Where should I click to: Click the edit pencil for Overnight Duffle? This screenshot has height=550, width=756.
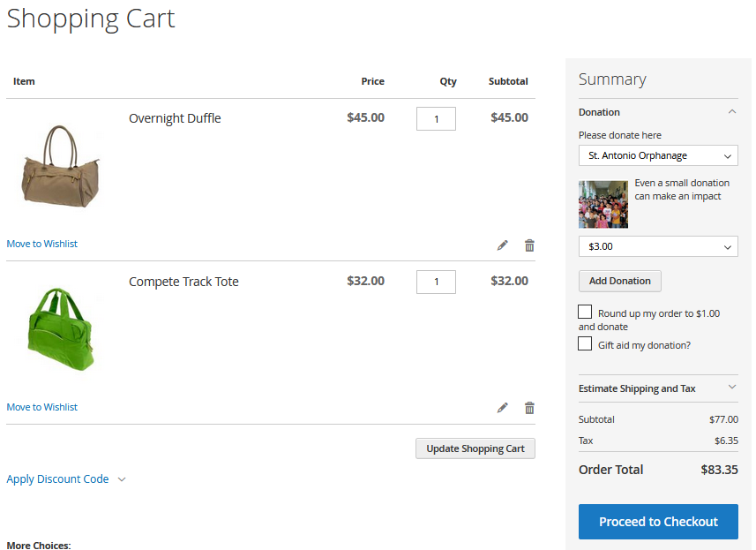point(503,245)
